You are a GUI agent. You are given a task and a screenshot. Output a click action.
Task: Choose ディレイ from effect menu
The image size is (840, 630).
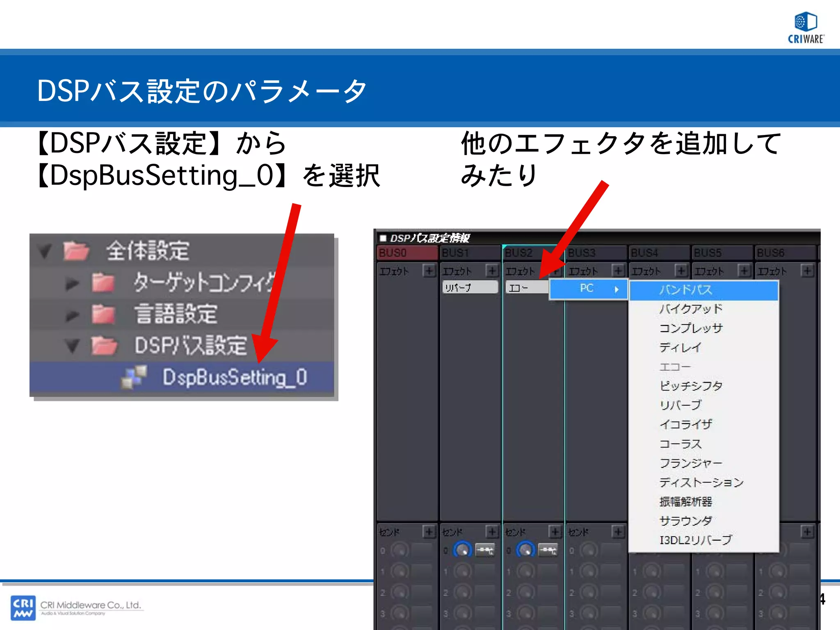click(x=703, y=347)
